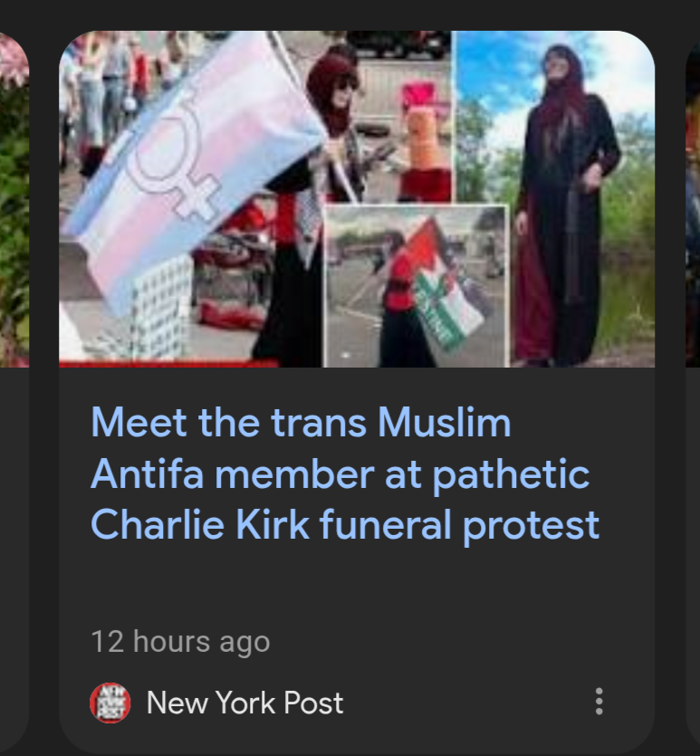Click the word 'Meet' in the headline
The image size is (700, 756).
139,422
